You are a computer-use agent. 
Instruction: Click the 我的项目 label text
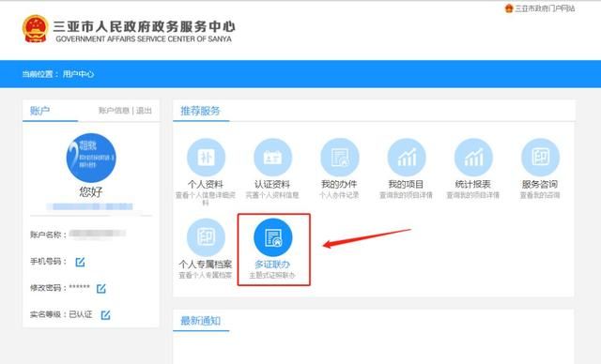pos(406,185)
